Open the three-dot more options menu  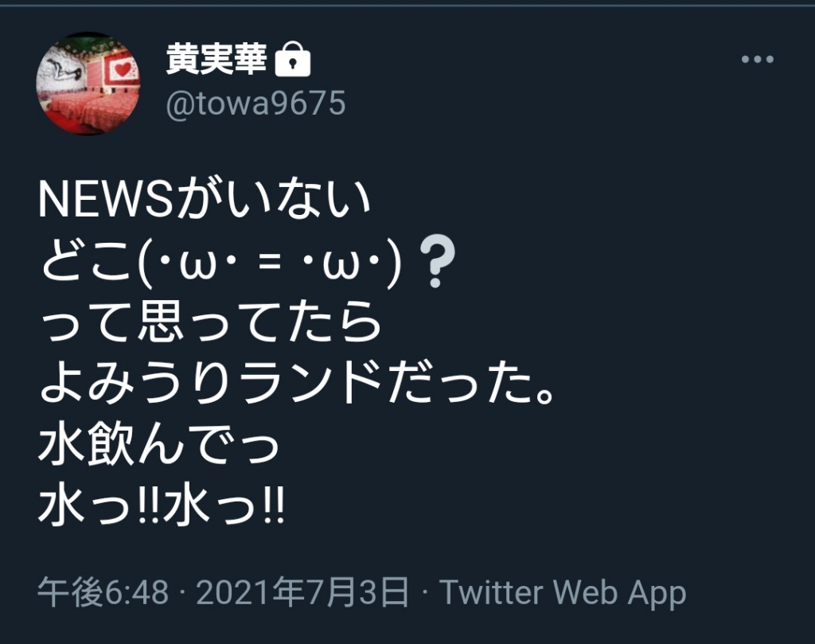click(x=758, y=59)
